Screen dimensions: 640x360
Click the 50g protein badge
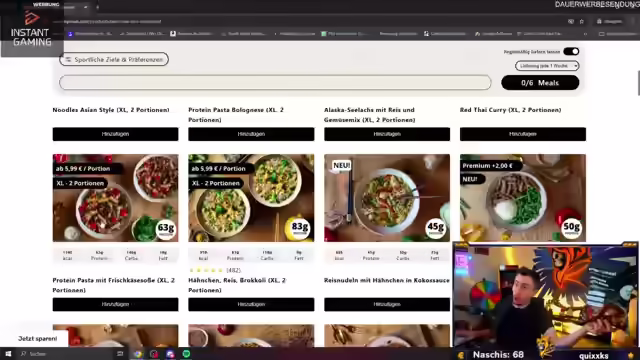point(571,229)
